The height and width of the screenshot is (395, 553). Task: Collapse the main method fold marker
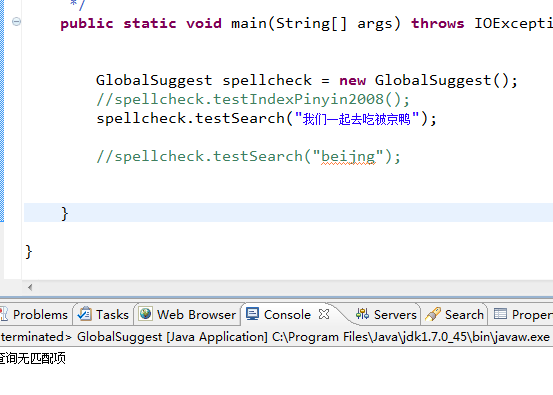pyautogui.click(x=16, y=22)
